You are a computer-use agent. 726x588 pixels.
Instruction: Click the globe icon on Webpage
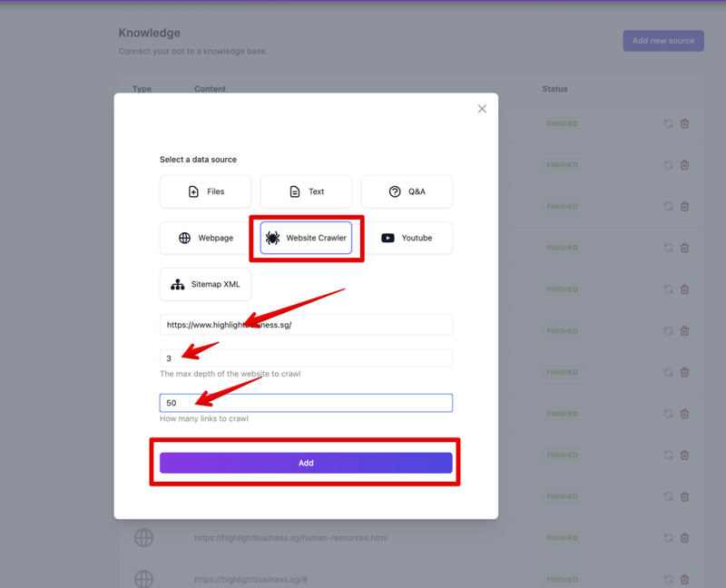point(184,238)
